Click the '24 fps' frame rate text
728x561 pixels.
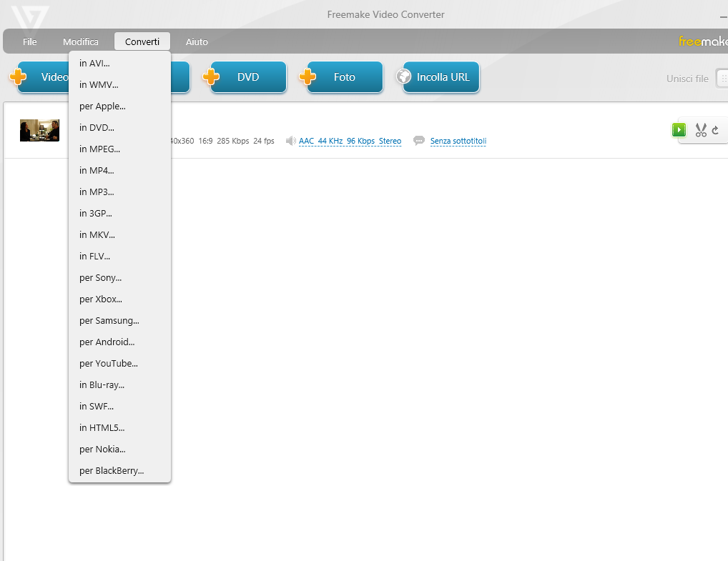coord(264,141)
